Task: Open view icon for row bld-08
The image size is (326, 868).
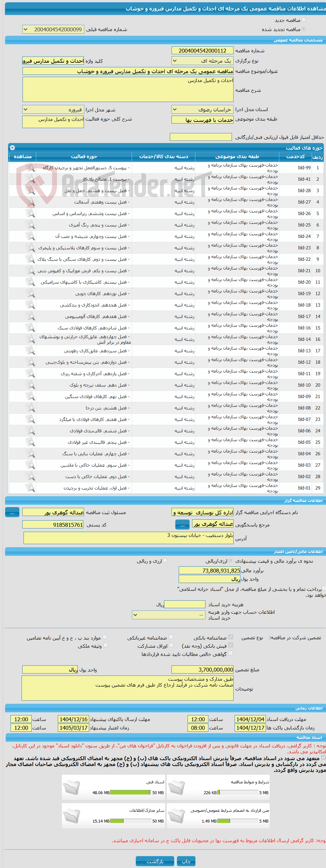Action: [x=30, y=408]
